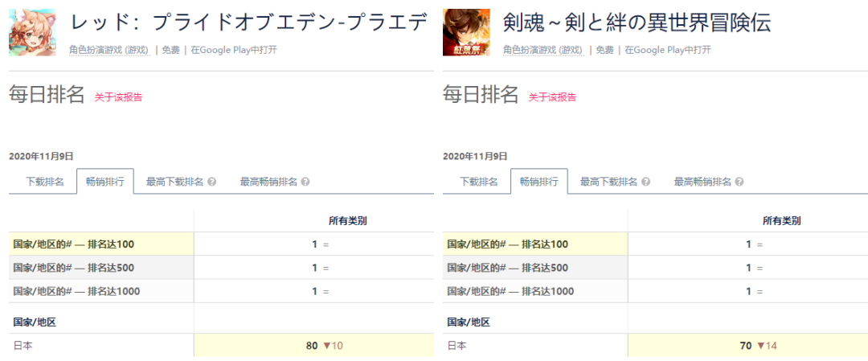Screen dimensions: 868x361
Task: Select 排名达100 row in right table
Action: (x=656, y=244)
